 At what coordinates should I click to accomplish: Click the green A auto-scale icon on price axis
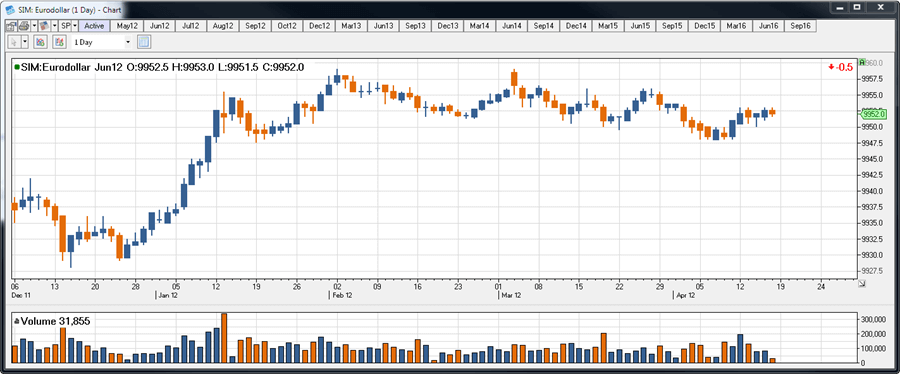862,62
